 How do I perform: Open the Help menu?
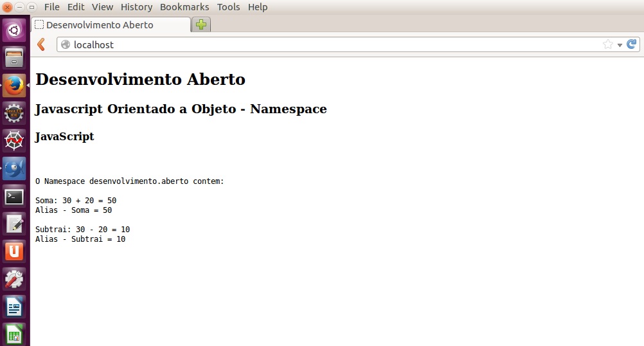pyautogui.click(x=257, y=7)
